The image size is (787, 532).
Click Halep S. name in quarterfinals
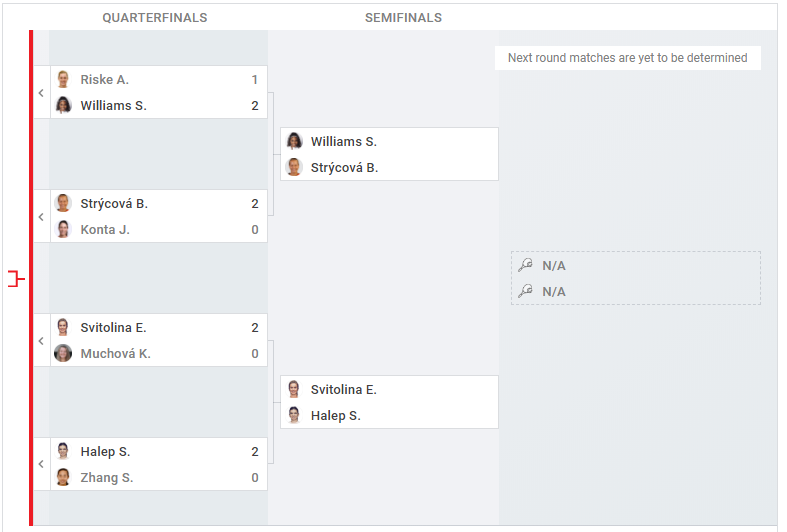tap(105, 452)
